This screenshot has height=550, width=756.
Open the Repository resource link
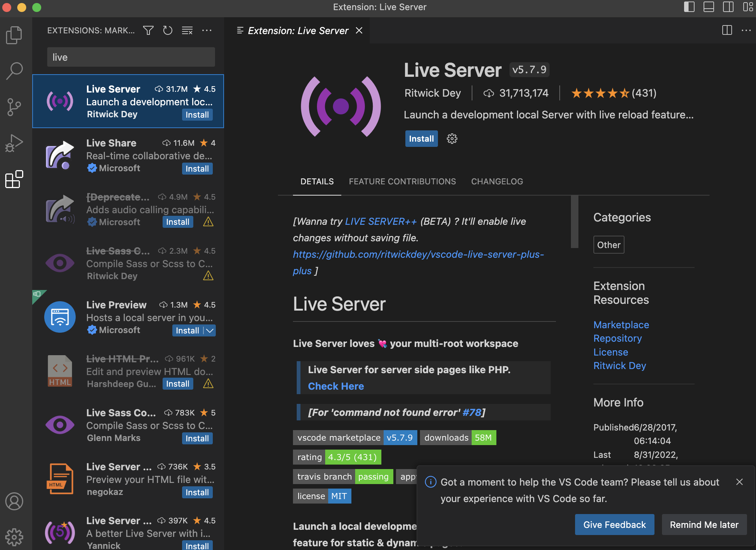617,338
